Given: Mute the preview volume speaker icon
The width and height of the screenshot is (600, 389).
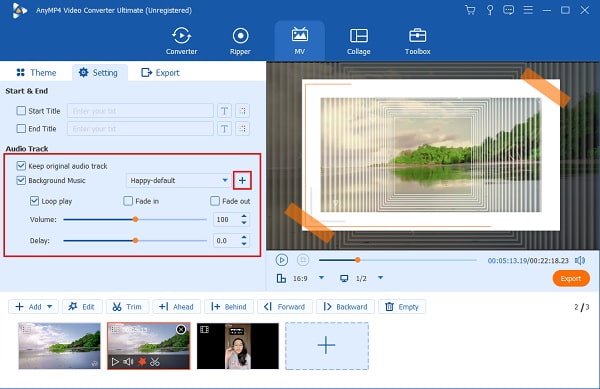Looking at the screenshot, I should pyautogui.click(x=580, y=260).
